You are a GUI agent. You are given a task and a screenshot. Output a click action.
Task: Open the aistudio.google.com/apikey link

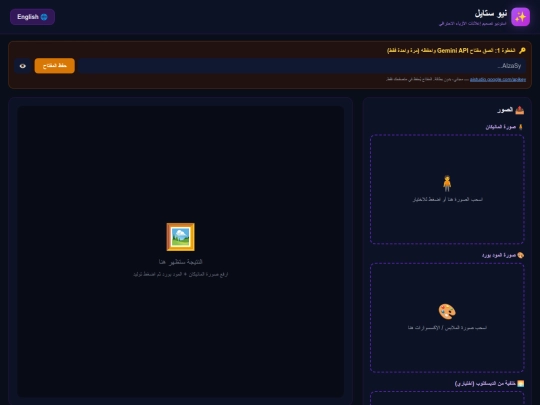click(498, 80)
